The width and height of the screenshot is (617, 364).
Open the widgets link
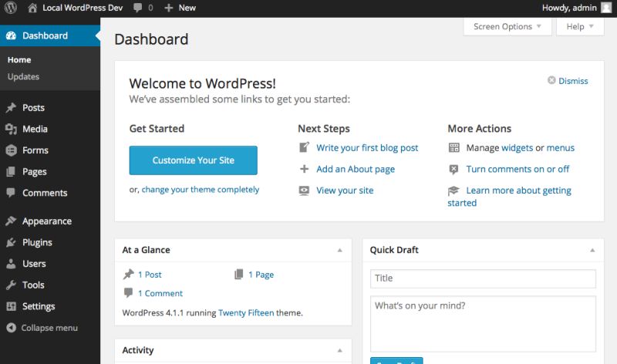[517, 147]
